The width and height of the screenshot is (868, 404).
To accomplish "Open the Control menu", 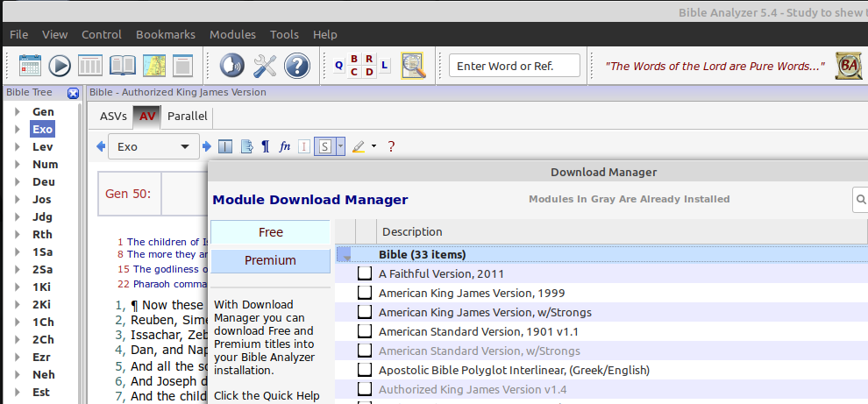I will pyautogui.click(x=102, y=34).
